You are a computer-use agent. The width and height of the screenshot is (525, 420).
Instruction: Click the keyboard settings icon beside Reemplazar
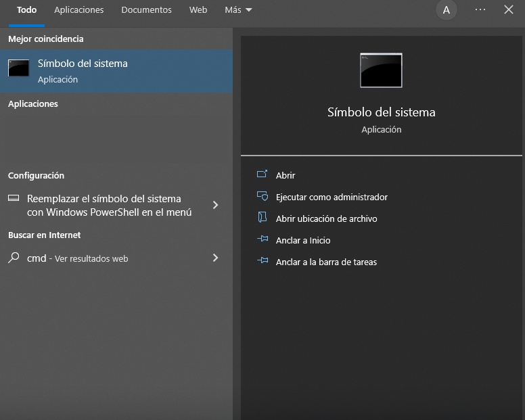(14, 198)
